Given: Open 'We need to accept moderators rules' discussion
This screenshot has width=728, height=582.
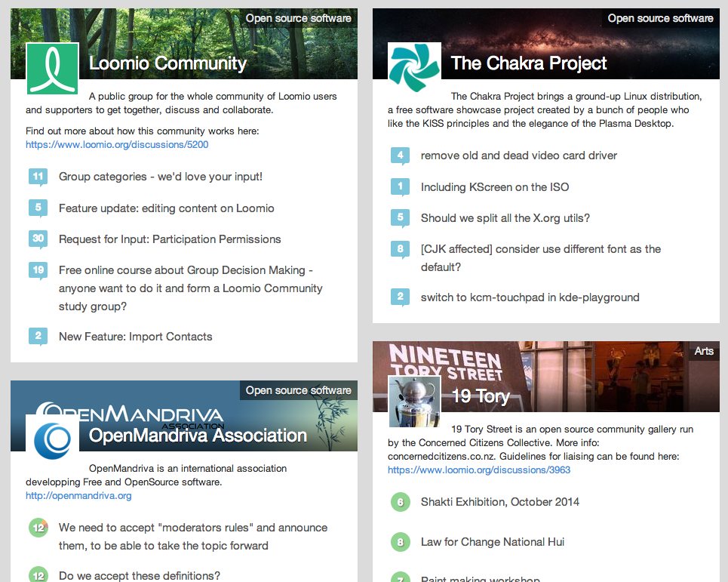Looking at the screenshot, I should pos(192,537).
